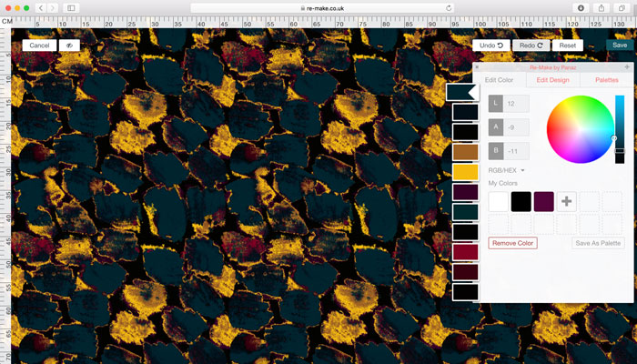Click the Remove Color button
637x364 pixels.
point(513,243)
